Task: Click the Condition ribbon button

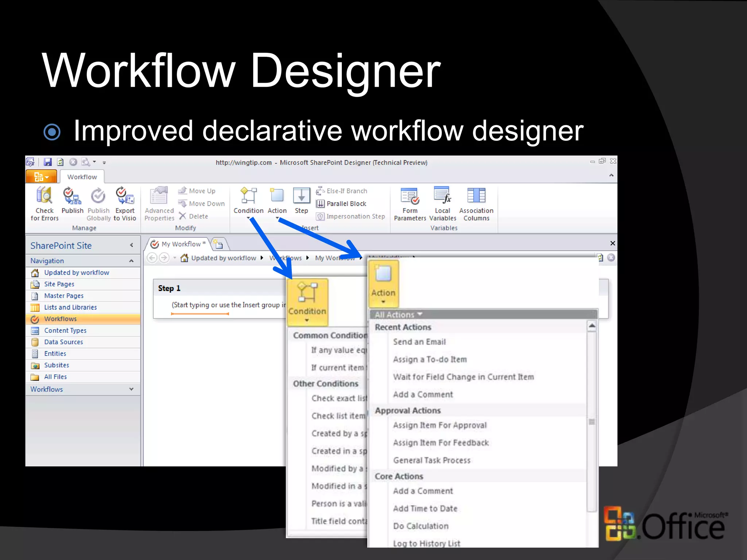Action: (x=248, y=202)
